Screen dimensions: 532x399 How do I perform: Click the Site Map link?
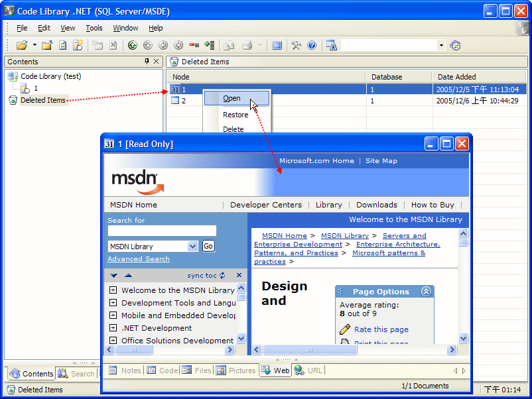pyautogui.click(x=381, y=160)
